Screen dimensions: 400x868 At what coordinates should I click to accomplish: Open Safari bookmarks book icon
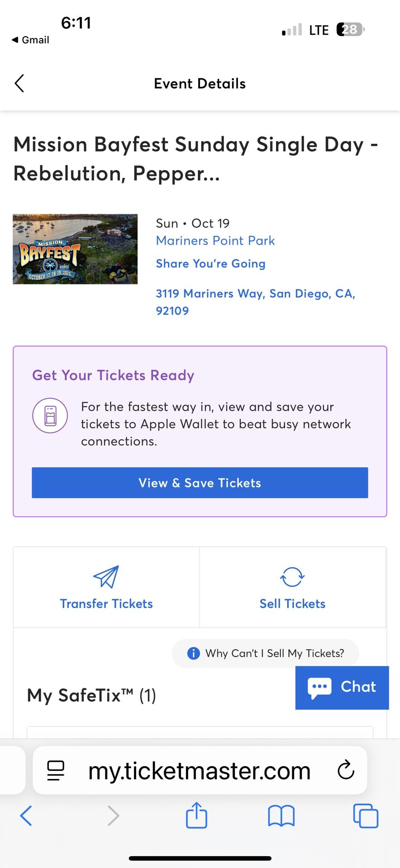[281, 816]
